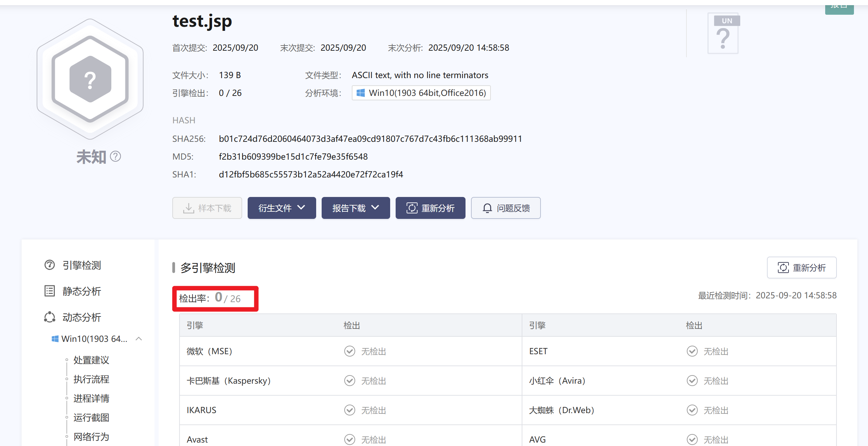Screen dimensions: 868x446
Task: Open the 衍生文件 dropdown
Action: tap(282, 208)
